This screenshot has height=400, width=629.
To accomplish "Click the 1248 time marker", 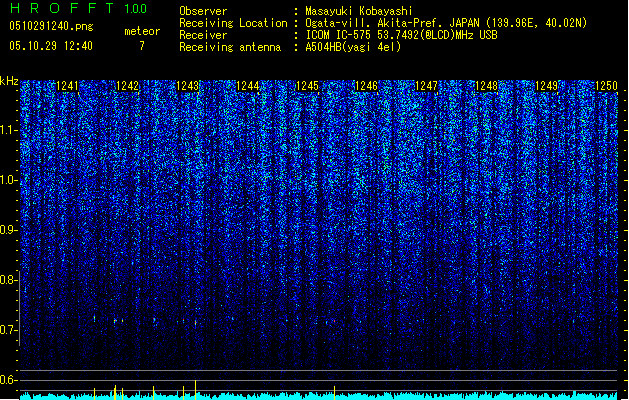I will tap(486, 86).
